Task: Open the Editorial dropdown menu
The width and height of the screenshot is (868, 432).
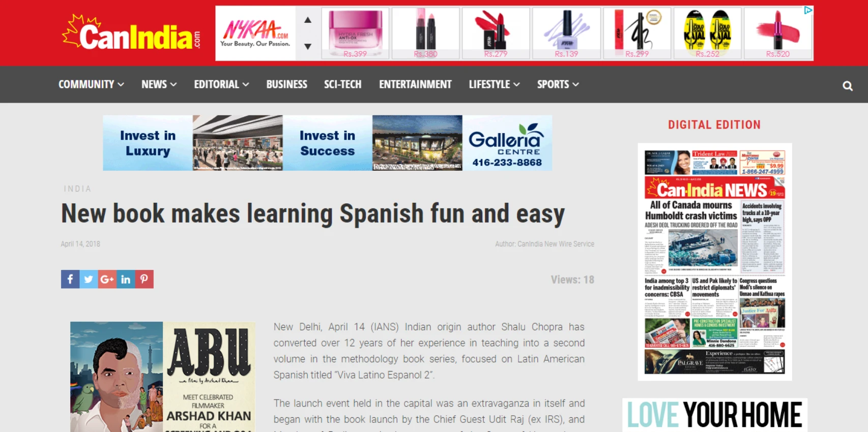Action: [221, 84]
